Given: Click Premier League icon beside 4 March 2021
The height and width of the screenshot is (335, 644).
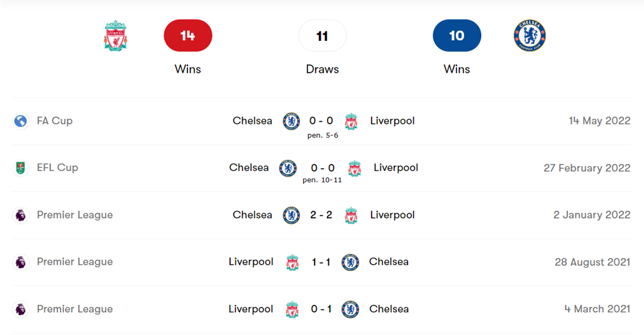Looking at the screenshot, I should (x=21, y=309).
